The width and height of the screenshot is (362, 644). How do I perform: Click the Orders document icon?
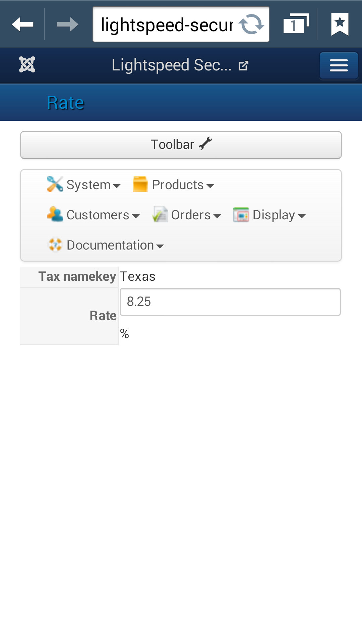point(160,215)
